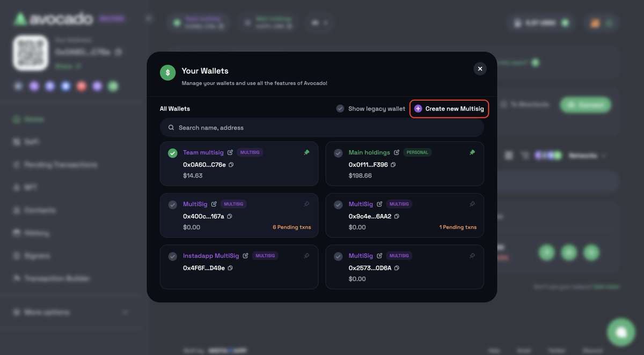644x355 pixels.
Task: Click the PERSONAL tag on Main holdings
Action: tap(418, 152)
